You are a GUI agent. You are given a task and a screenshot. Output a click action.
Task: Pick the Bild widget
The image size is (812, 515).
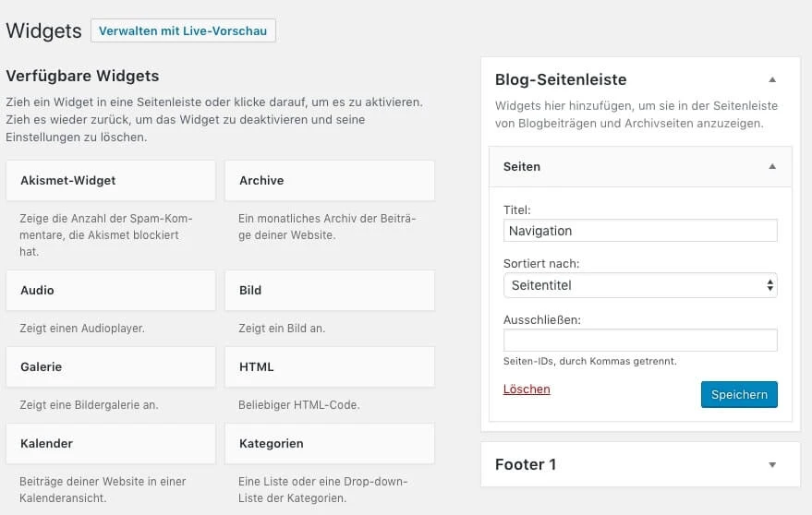tap(329, 290)
